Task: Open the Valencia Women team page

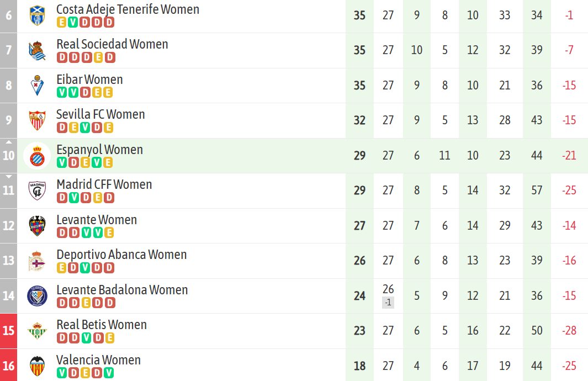Action: [98, 359]
